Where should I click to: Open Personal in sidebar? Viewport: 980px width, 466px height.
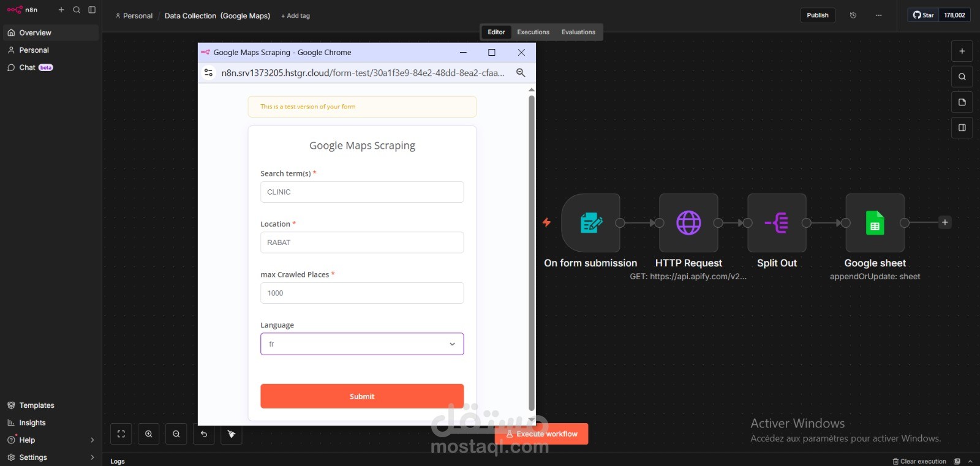pyautogui.click(x=51, y=50)
